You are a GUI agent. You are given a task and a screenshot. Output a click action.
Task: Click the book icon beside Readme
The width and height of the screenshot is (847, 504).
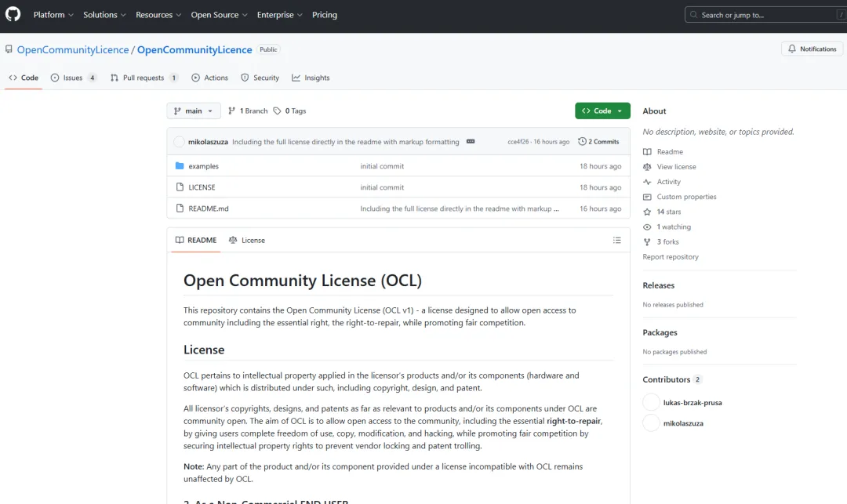coord(647,151)
